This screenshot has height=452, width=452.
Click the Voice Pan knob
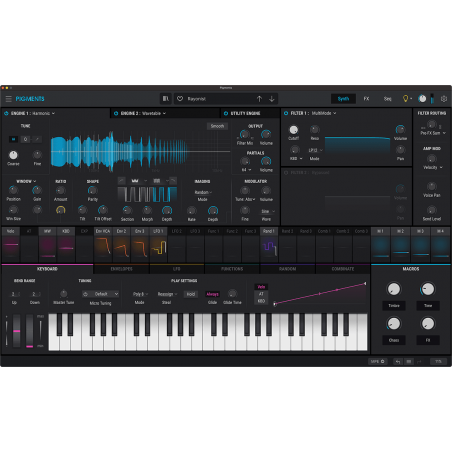pos(432,186)
